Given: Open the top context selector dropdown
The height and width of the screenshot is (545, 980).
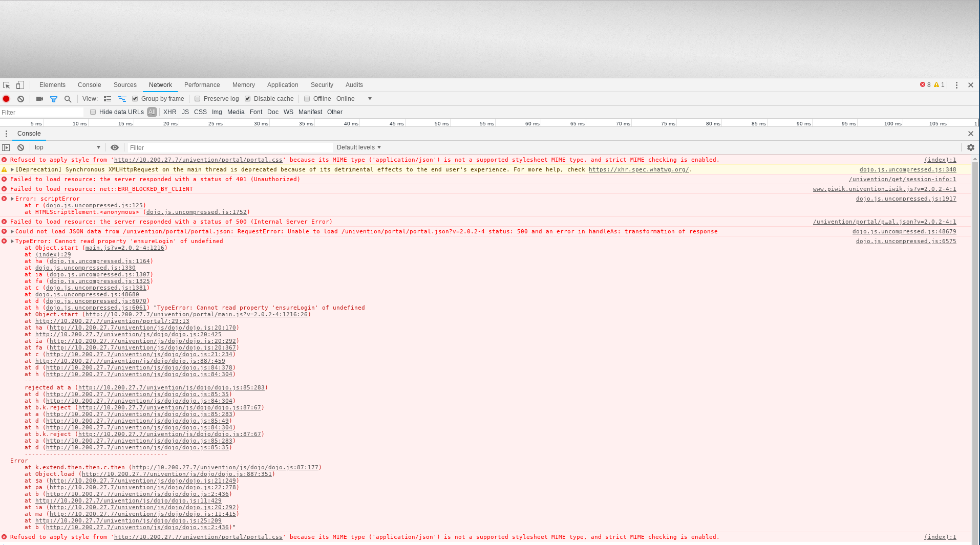Looking at the screenshot, I should [x=67, y=147].
